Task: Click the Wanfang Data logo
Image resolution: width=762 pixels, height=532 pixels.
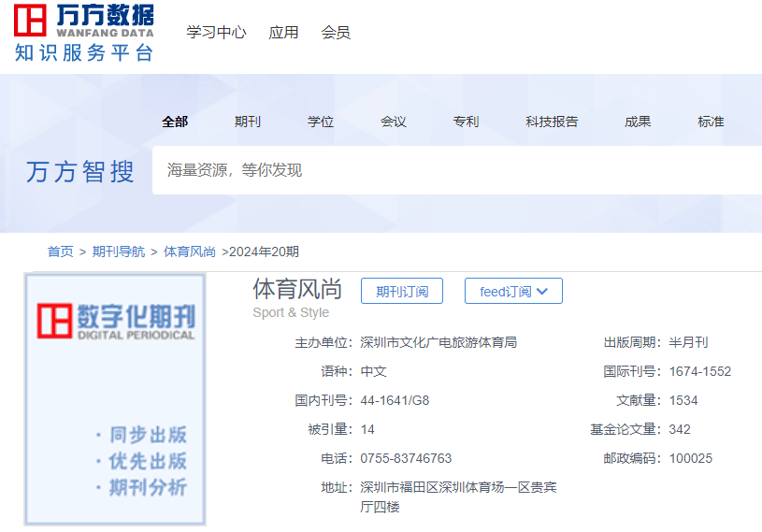Action: click(x=84, y=33)
